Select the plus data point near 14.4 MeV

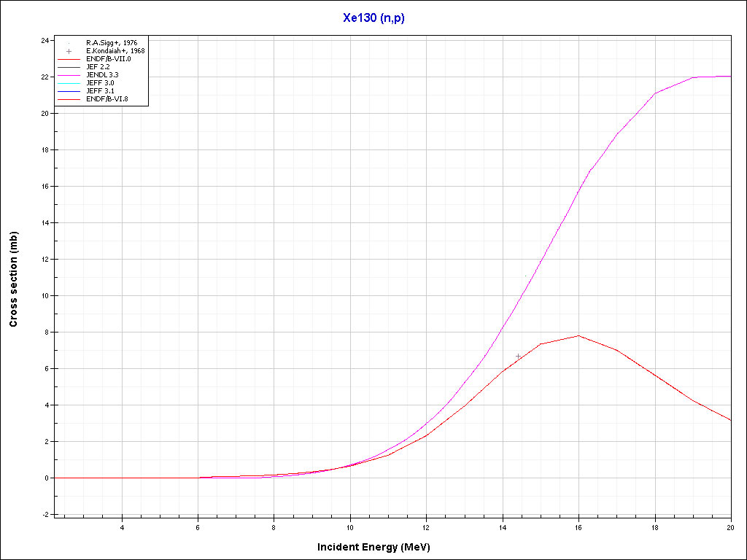(518, 357)
